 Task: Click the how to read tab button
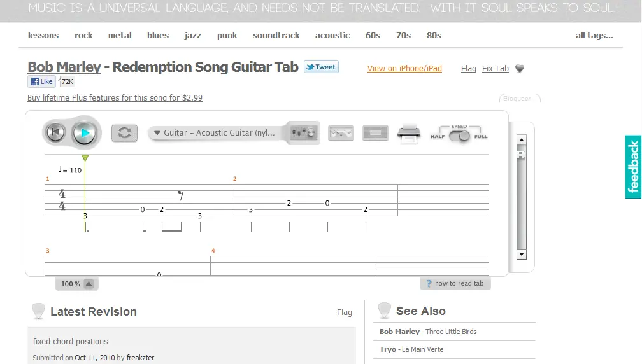455,283
